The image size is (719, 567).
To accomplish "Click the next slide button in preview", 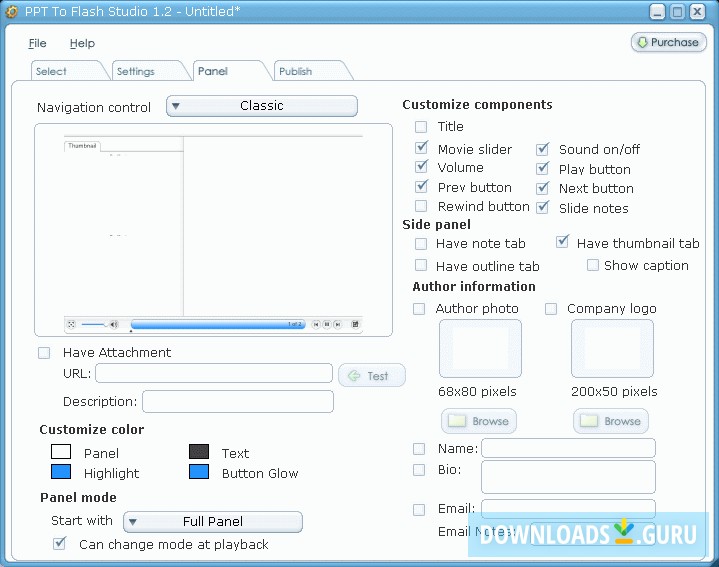I will (x=337, y=325).
